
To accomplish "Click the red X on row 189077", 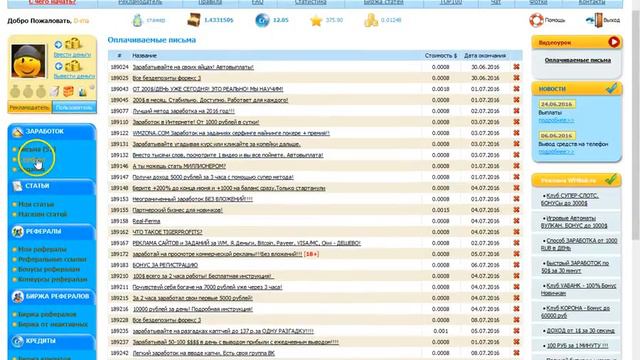I will [x=516, y=111].
